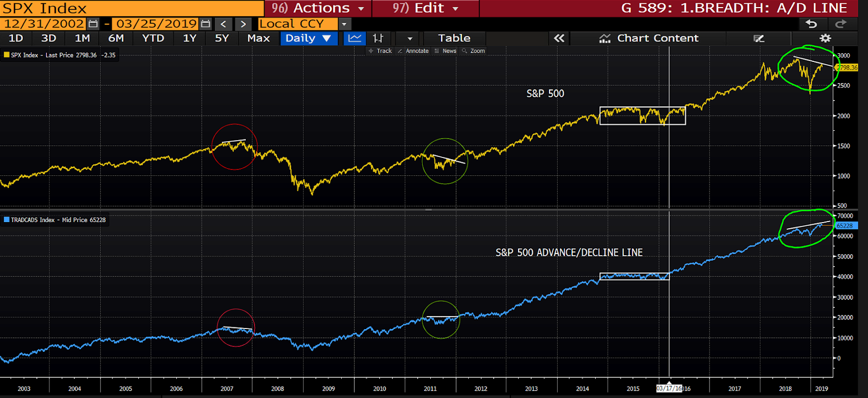Open the chart type options dropdown arrow
868x398 pixels.
pyautogui.click(x=410, y=38)
